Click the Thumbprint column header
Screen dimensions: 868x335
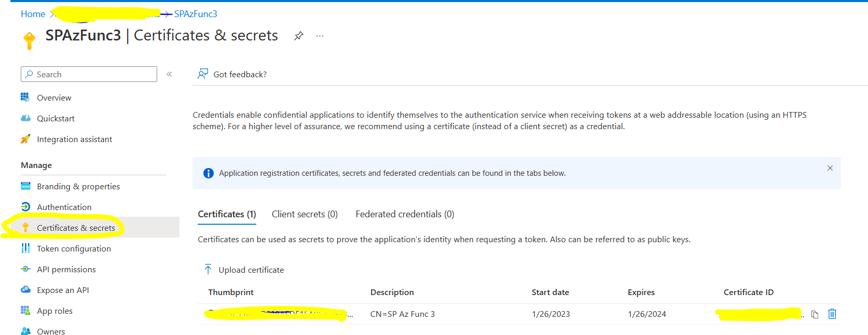coord(231,292)
